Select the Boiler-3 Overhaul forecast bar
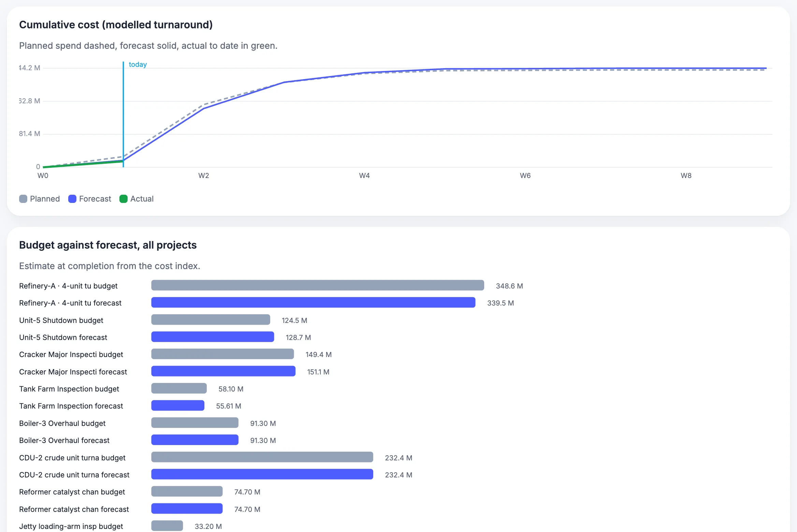Screen dimensions: 797x532 (x=195, y=440)
